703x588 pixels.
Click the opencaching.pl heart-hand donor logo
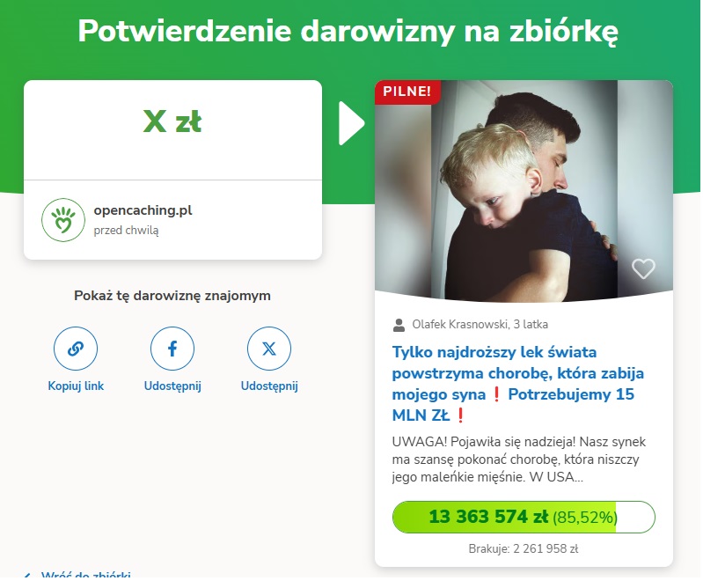[x=63, y=220]
